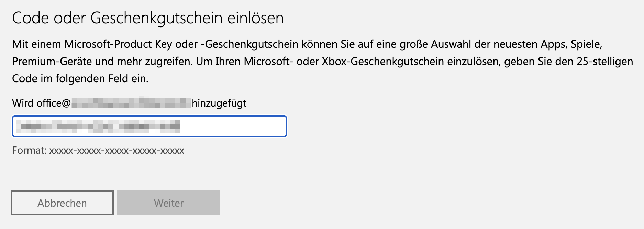
Task: Cancel the redemption via Abbrechen
Action: point(62,203)
